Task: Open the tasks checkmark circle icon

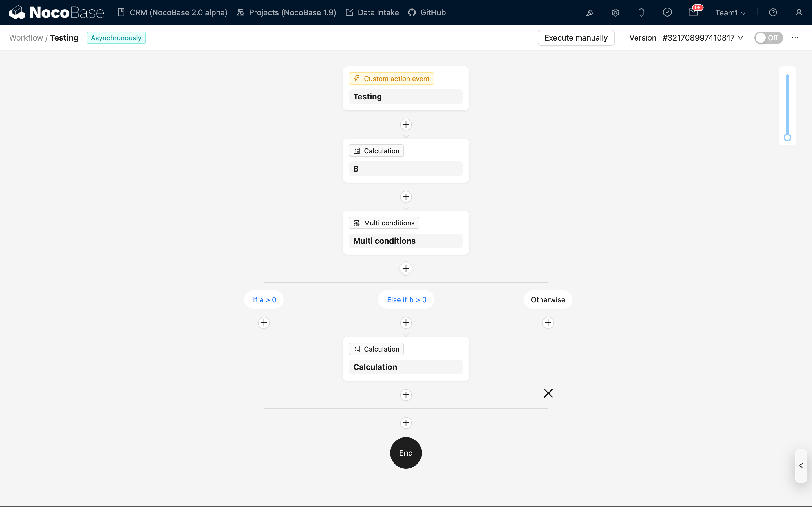Action: pos(667,13)
